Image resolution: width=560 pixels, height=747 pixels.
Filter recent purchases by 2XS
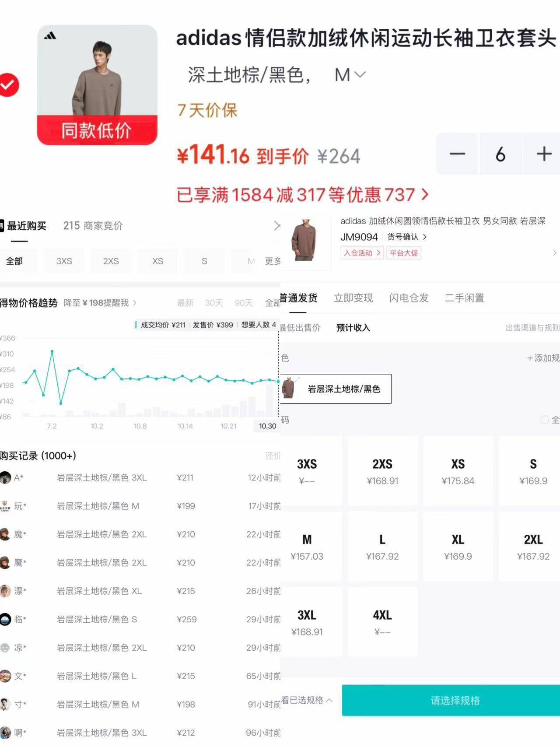111,261
